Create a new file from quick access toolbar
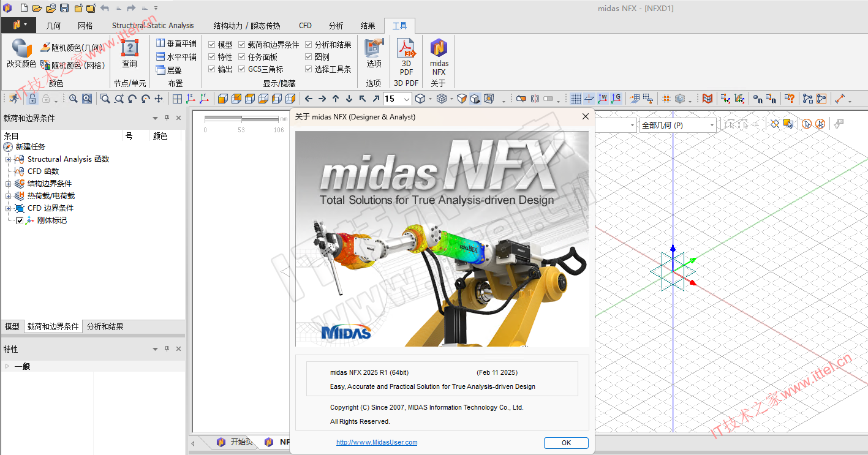 [24, 8]
